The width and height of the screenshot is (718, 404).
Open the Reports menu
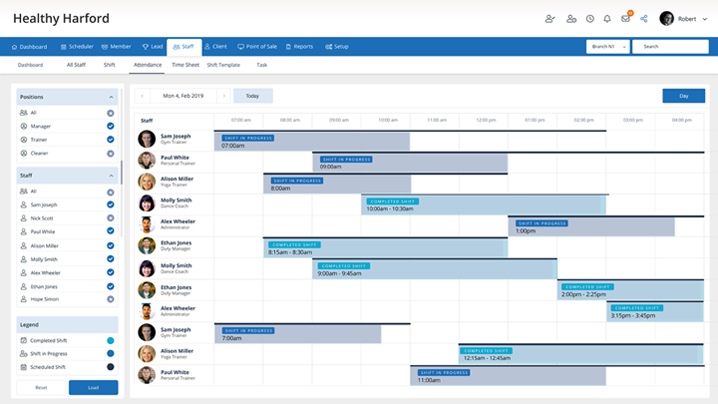point(299,47)
